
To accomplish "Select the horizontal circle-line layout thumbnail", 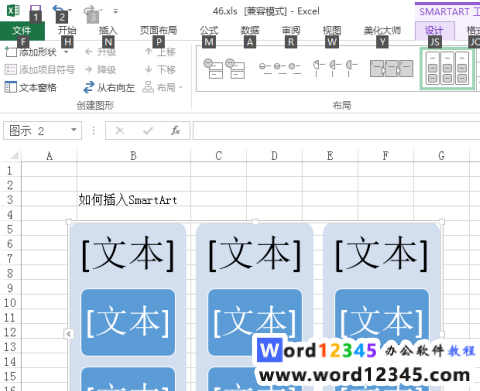I will (279, 68).
